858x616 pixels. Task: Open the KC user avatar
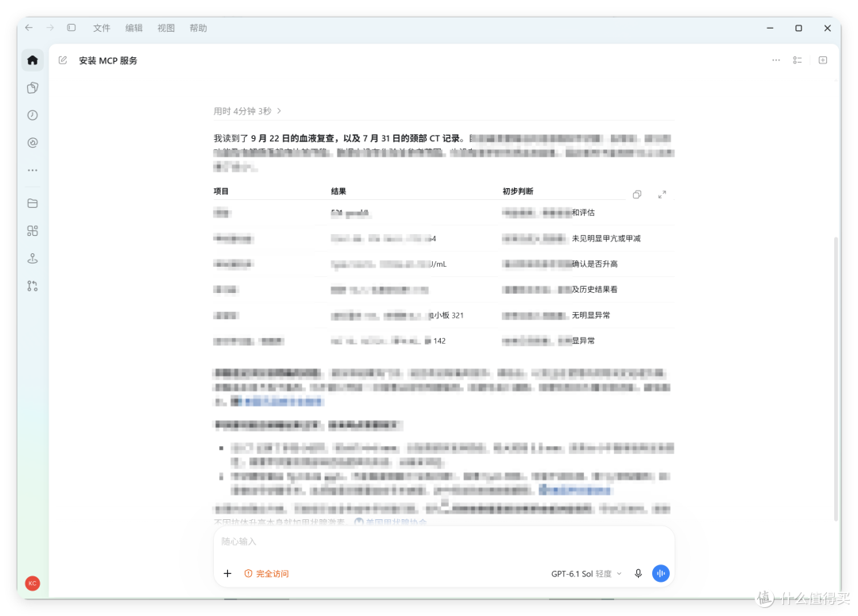coord(33,583)
